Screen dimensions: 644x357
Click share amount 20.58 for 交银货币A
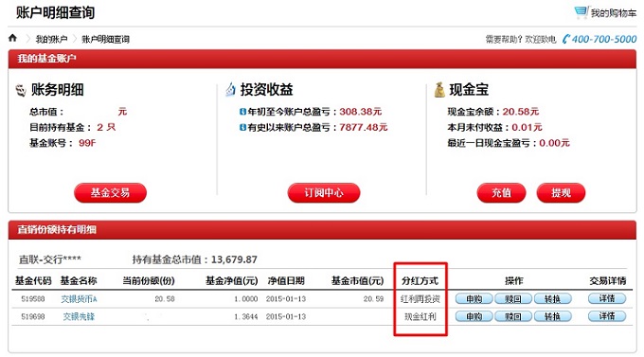(165, 299)
